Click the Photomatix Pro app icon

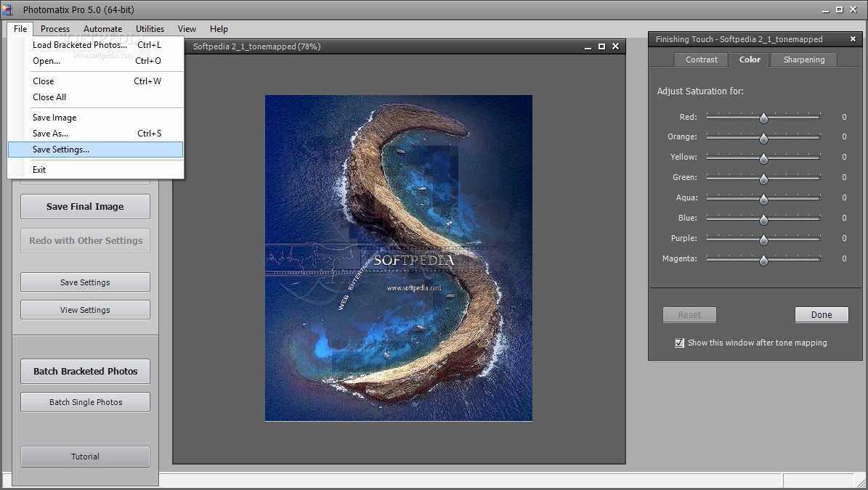8,9
